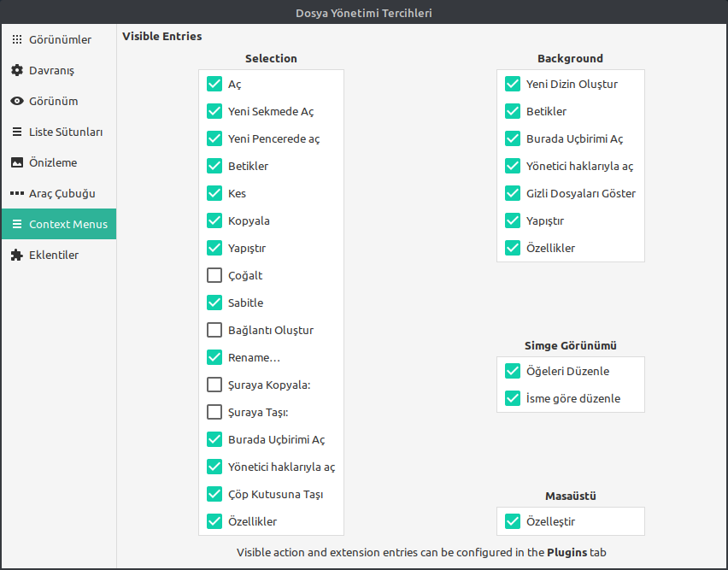Uncheck the Rename… checkbox
728x570 pixels.
214,357
